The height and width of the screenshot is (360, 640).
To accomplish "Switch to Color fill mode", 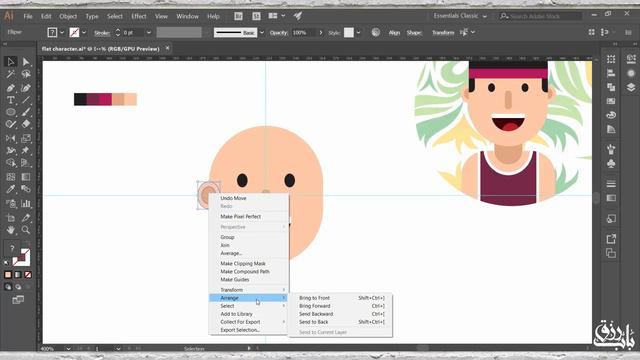I will coord(8,275).
